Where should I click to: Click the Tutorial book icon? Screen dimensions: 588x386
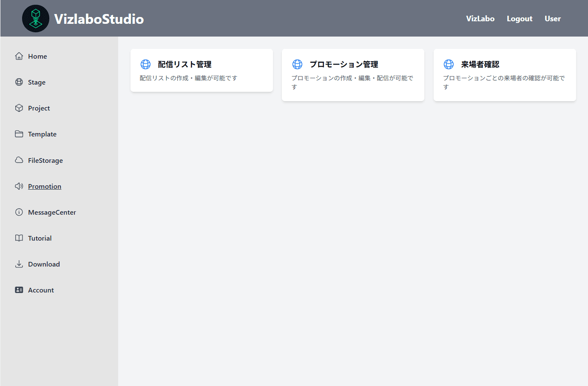pos(19,238)
